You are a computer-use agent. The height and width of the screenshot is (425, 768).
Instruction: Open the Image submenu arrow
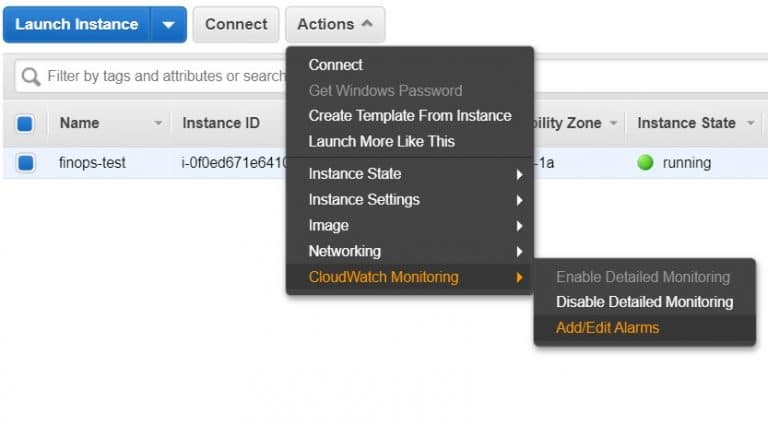coord(519,226)
